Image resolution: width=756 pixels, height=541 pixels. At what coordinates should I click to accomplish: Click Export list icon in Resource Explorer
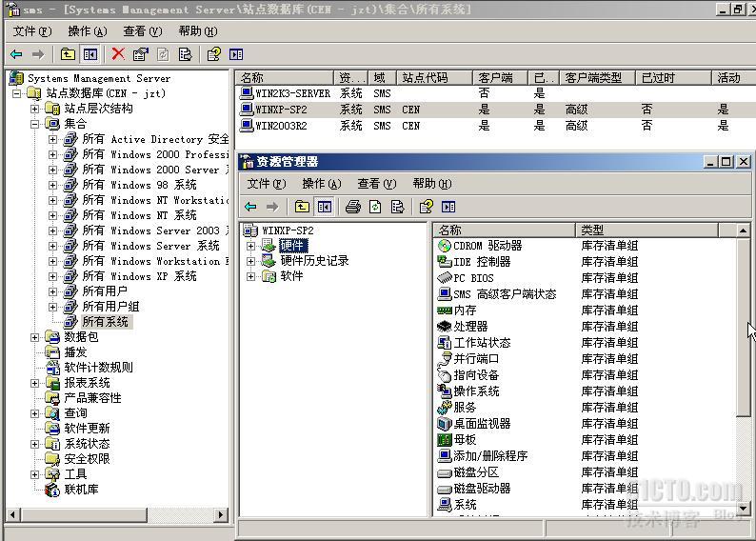click(x=397, y=207)
